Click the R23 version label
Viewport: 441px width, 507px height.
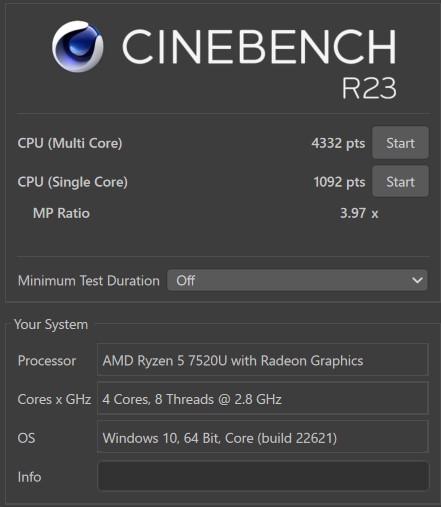pyautogui.click(x=369, y=88)
